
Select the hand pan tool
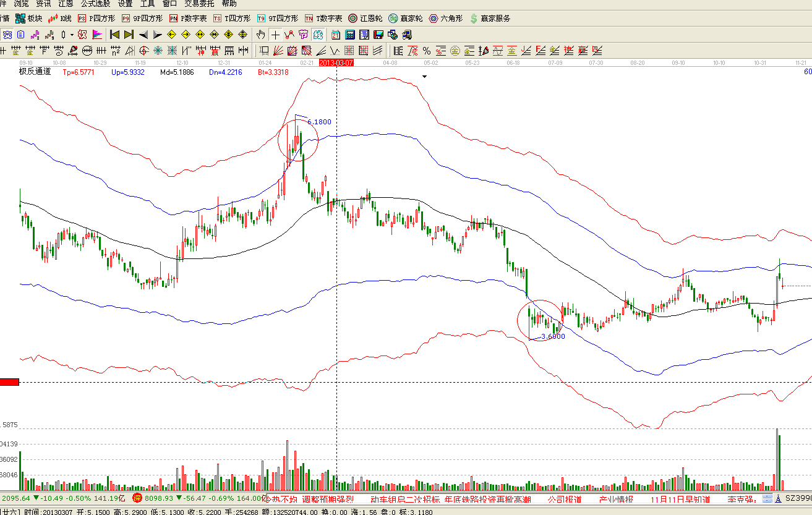point(261,35)
